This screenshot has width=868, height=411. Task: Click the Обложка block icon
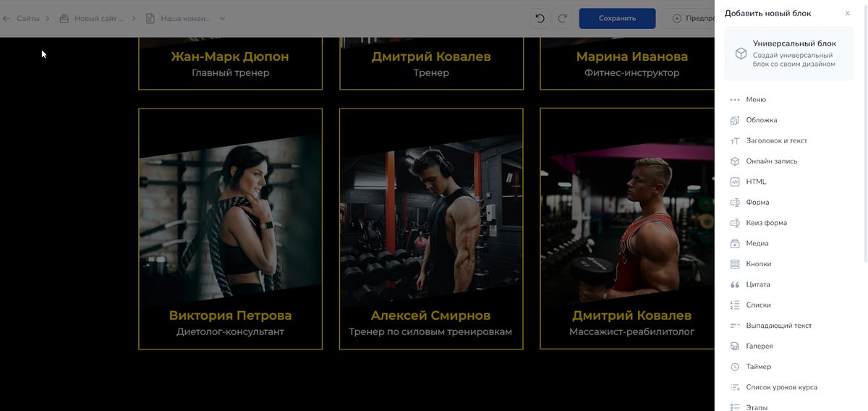coord(735,120)
